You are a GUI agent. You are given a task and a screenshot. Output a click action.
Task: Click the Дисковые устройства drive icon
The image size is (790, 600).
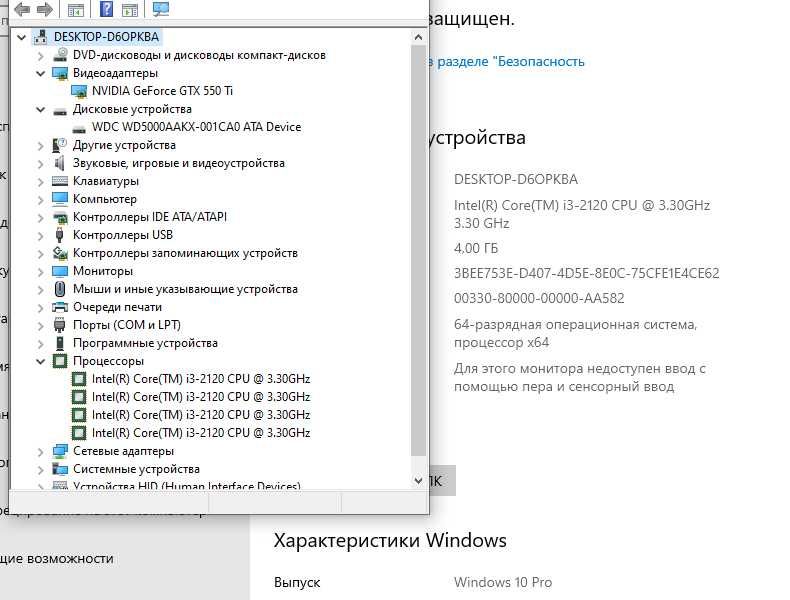(x=60, y=110)
